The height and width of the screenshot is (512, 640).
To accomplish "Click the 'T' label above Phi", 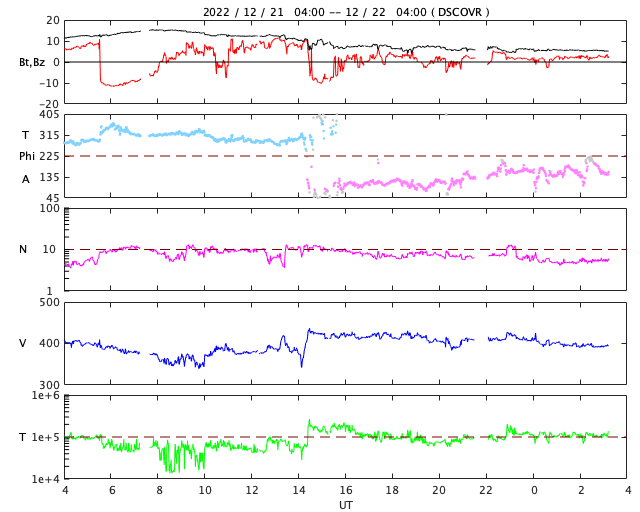I will 25,135.
